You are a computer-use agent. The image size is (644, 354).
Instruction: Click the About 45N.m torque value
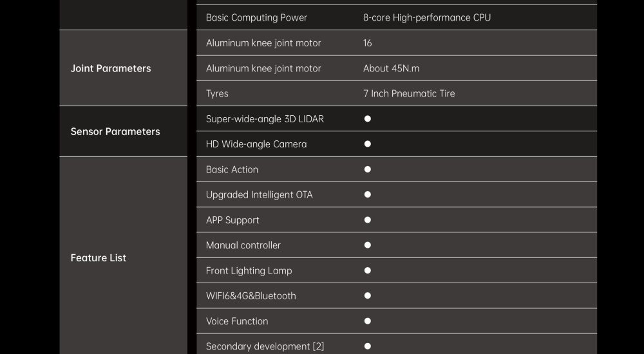391,68
